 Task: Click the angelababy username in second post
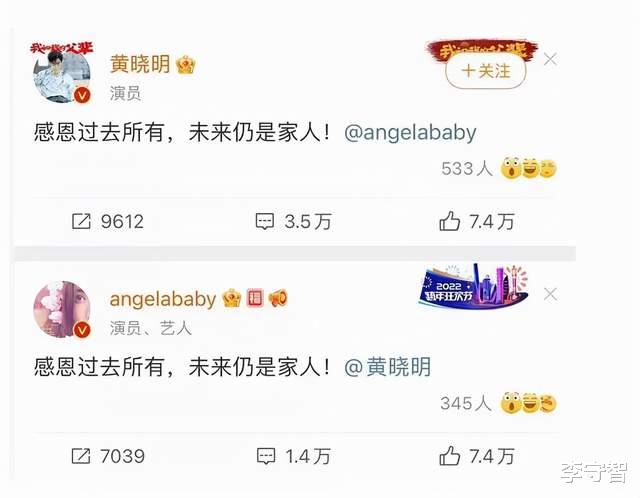click(x=162, y=299)
